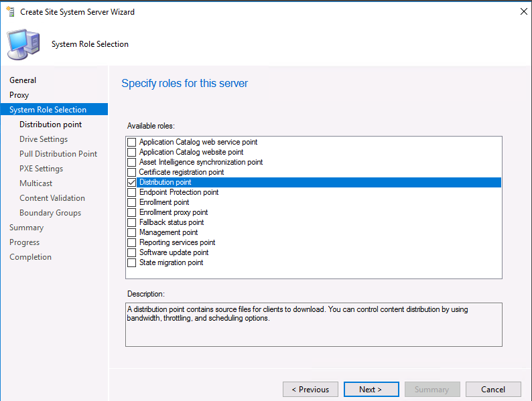
Task: Check Reporting services point checkbox
Action: coord(131,243)
